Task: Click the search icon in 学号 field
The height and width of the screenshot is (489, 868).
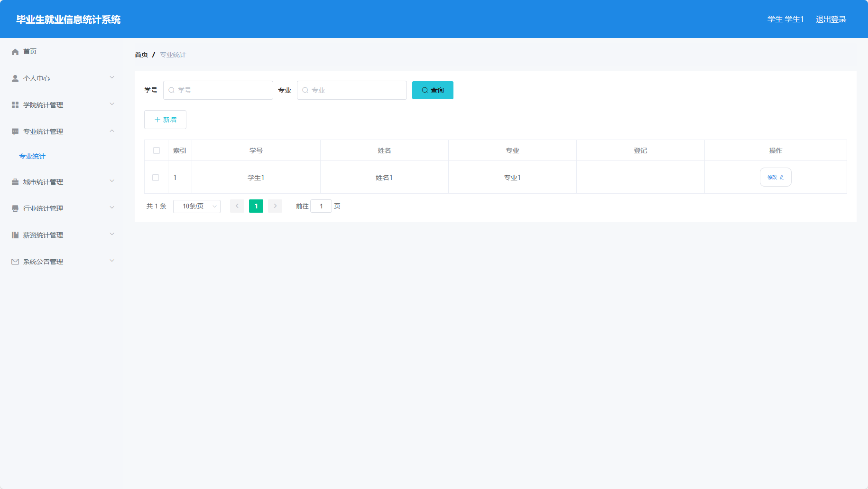Action: pyautogui.click(x=172, y=90)
